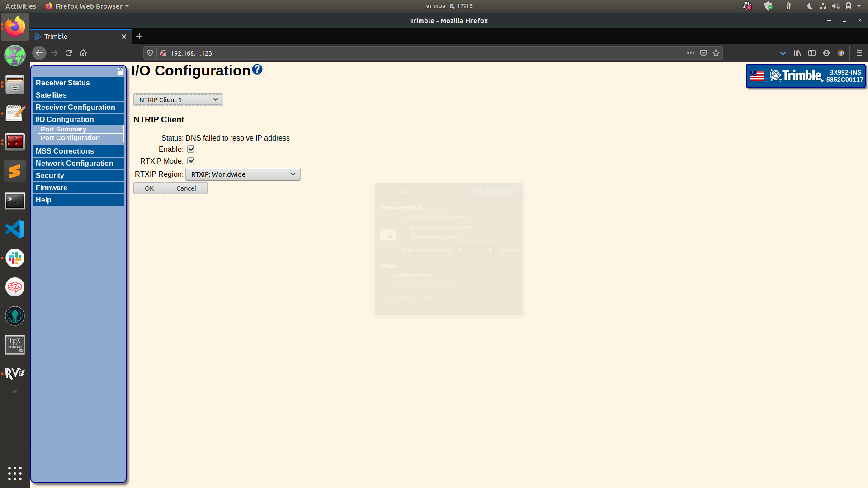Click the Terminal icon in the dock
This screenshot has width=868, height=488.
(15, 200)
